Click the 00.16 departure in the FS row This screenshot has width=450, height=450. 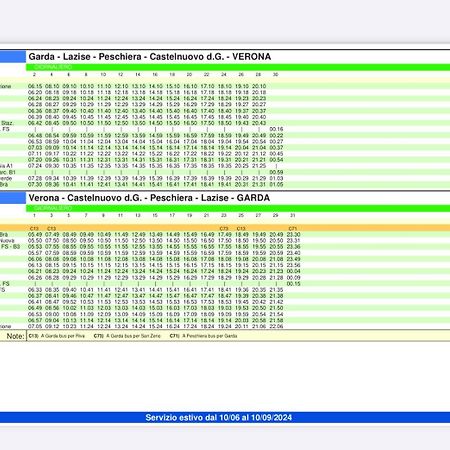tap(276, 129)
